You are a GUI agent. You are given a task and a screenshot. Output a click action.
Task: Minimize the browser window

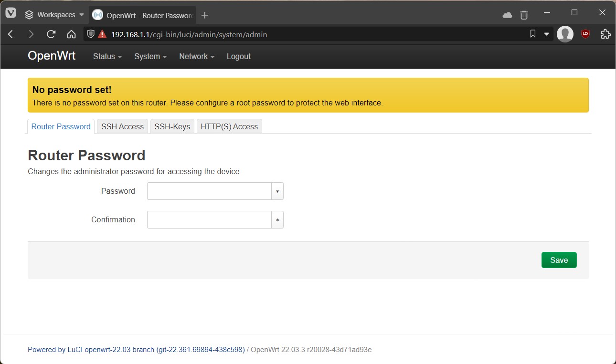point(547,13)
